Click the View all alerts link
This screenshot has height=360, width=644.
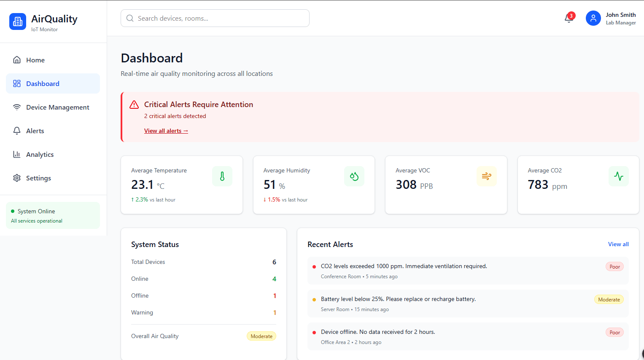166,131
